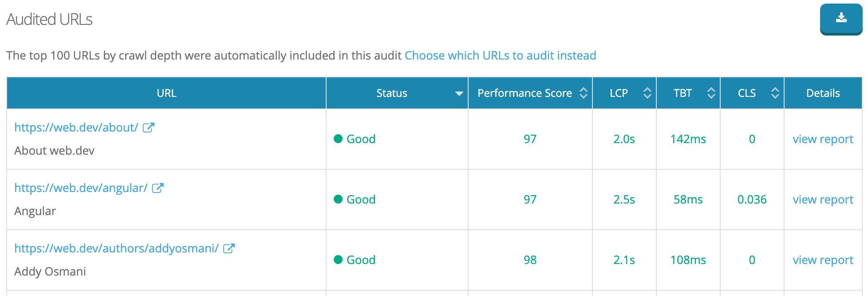Screen dimensions: 868x296
Task: Click the Status column header label
Action: [x=391, y=93]
